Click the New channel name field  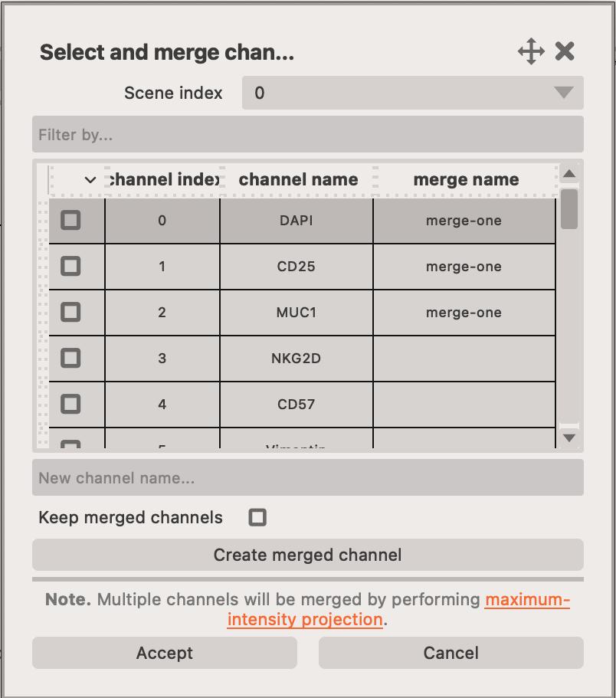pos(307,478)
